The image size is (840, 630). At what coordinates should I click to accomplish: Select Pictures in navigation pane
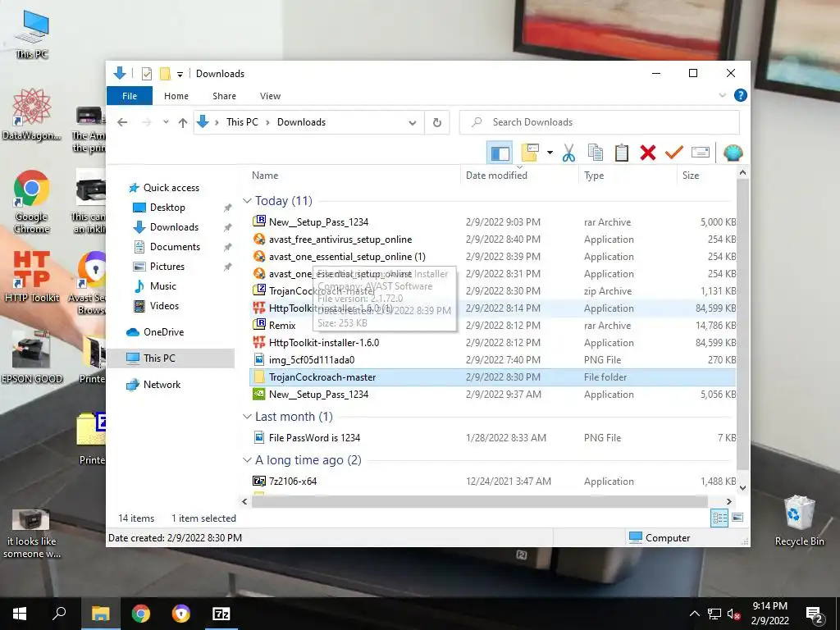167,267
